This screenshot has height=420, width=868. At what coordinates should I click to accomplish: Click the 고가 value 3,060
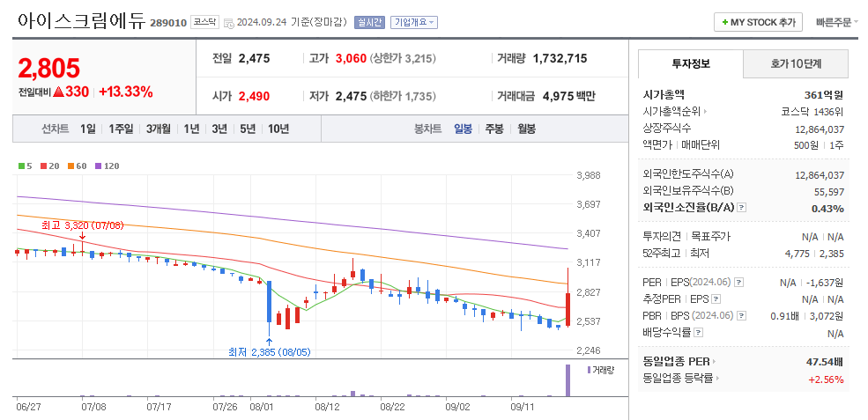(x=351, y=58)
